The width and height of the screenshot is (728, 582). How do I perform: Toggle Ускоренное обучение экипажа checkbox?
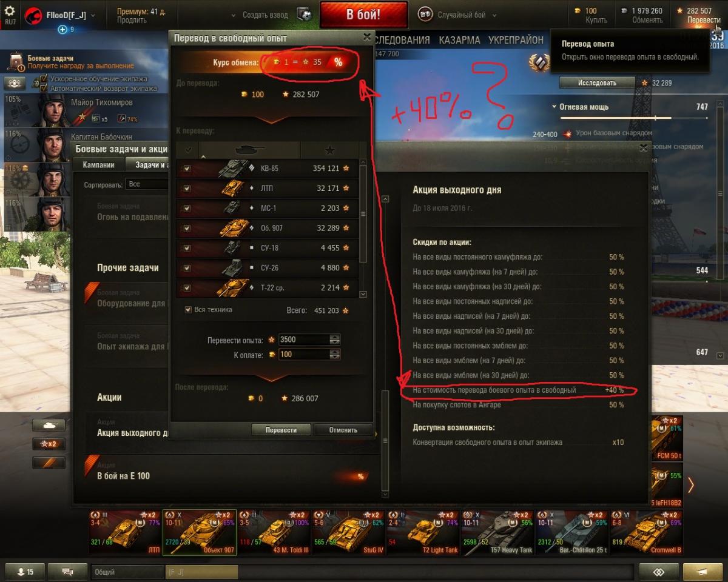click(44, 79)
